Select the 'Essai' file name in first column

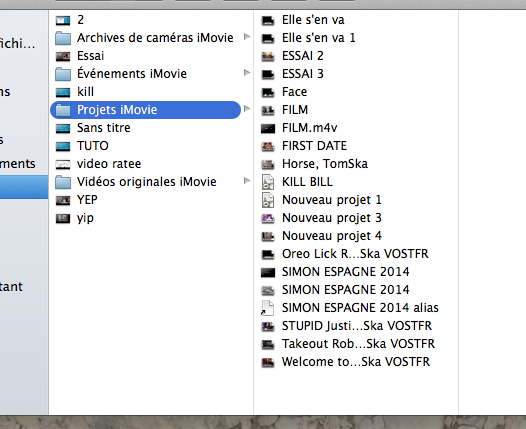point(90,56)
